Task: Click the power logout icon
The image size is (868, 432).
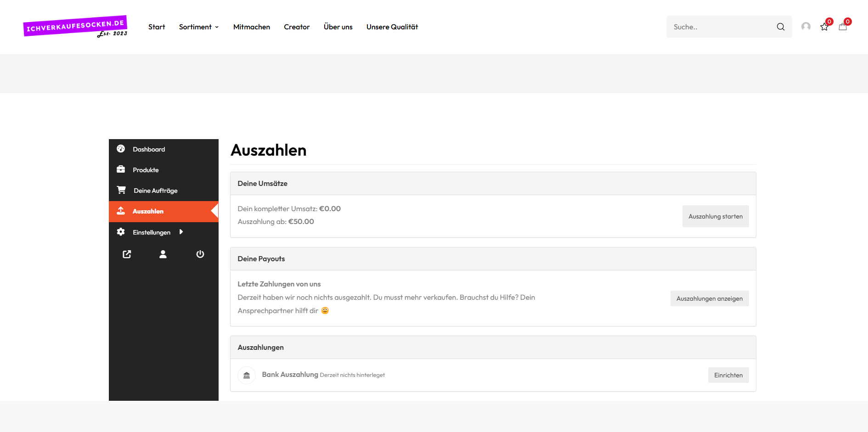Action: (200, 254)
